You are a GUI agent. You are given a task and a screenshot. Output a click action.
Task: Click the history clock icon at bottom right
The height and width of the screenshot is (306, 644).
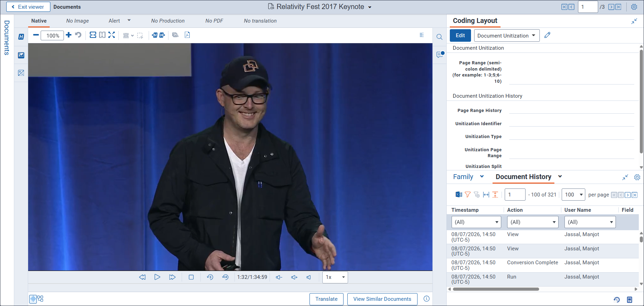(x=617, y=300)
